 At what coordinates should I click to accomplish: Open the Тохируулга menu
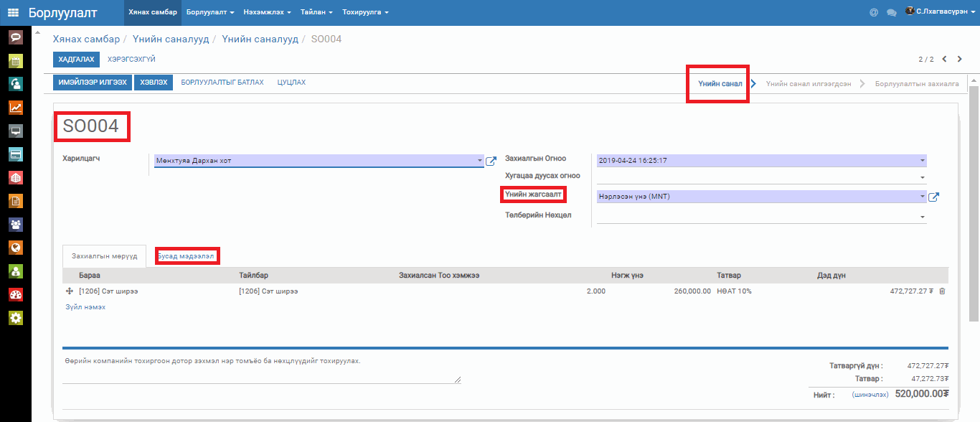pos(365,13)
